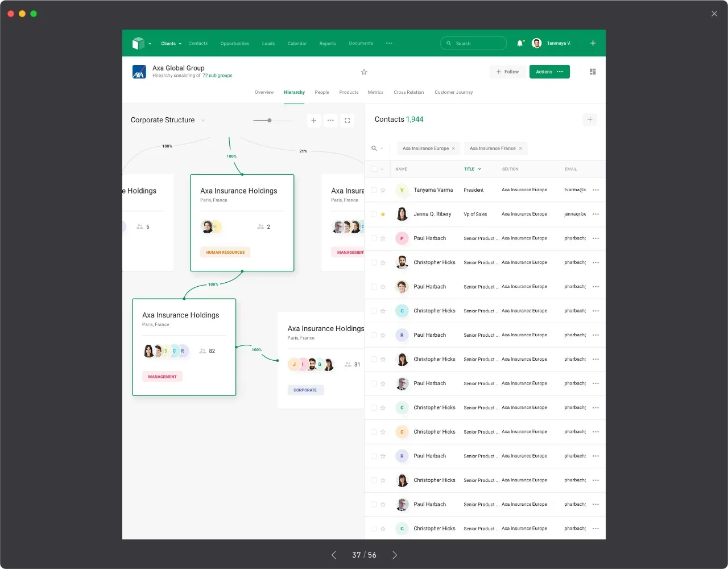
Task: Open Corporate Structure more options menu
Action: [330, 121]
